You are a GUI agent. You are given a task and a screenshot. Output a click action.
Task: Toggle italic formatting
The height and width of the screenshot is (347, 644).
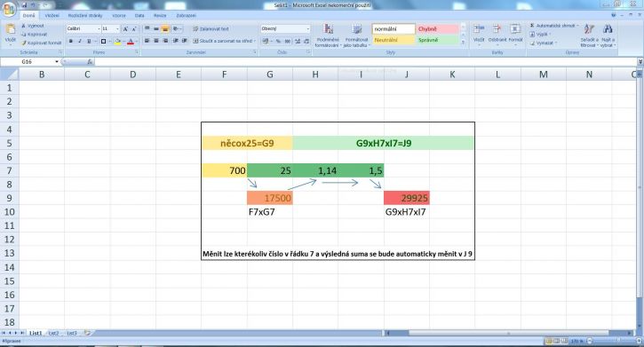click(80, 41)
